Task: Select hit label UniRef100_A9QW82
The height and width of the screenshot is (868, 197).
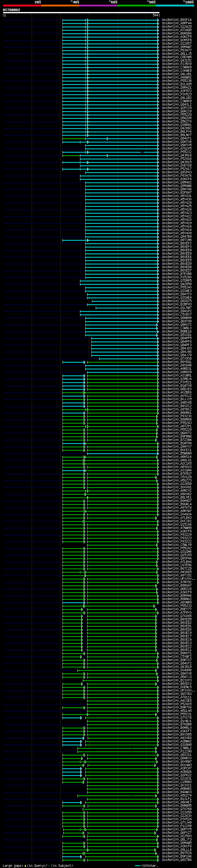Action: [x=177, y=78]
